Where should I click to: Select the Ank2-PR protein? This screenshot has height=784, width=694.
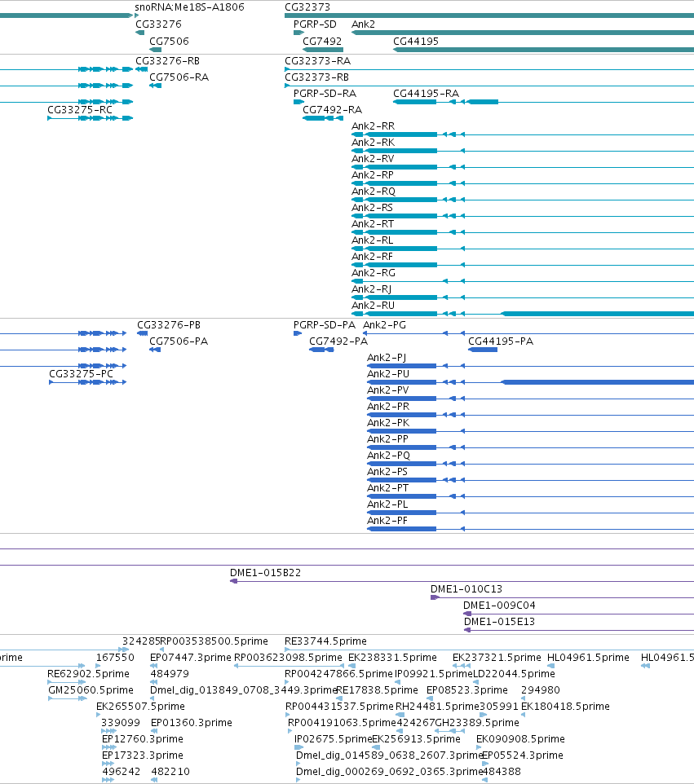point(530,415)
